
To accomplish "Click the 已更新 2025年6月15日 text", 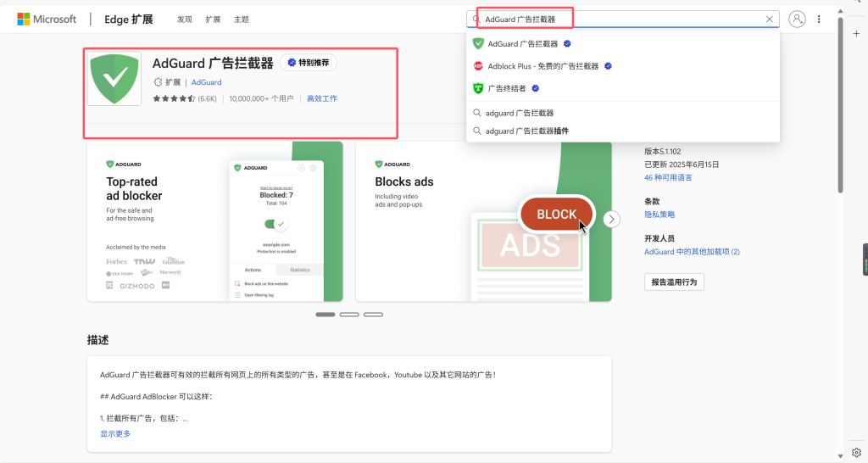I will coord(682,165).
